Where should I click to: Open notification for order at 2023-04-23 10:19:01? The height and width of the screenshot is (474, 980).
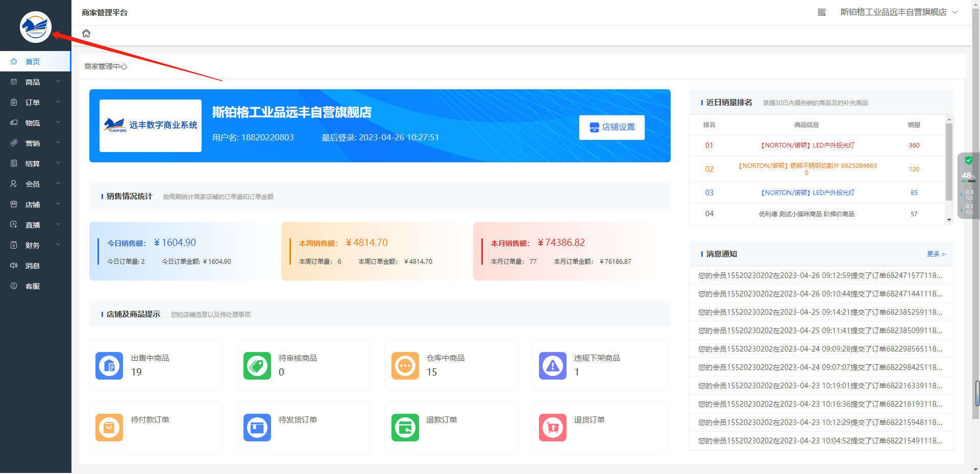(821, 386)
